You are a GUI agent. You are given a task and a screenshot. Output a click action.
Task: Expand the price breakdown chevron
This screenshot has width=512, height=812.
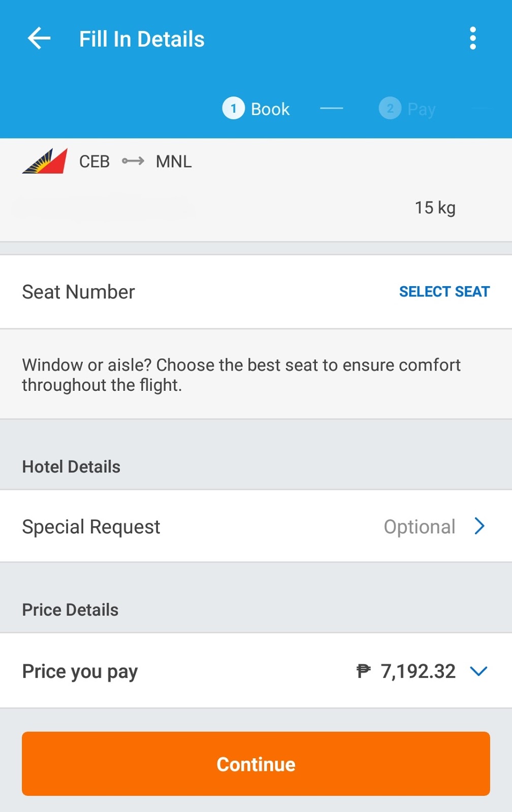[478, 671]
